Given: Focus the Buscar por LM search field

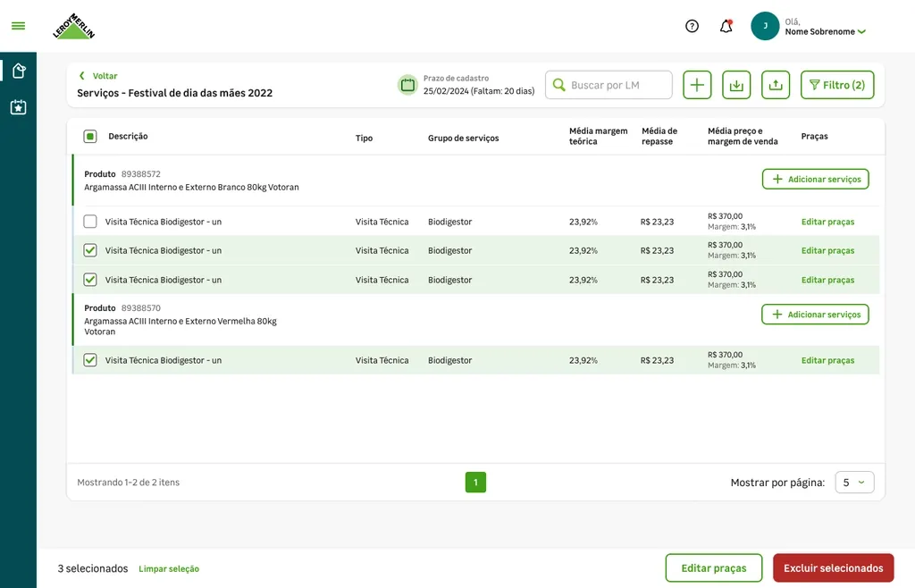Looking at the screenshot, I should pos(609,85).
